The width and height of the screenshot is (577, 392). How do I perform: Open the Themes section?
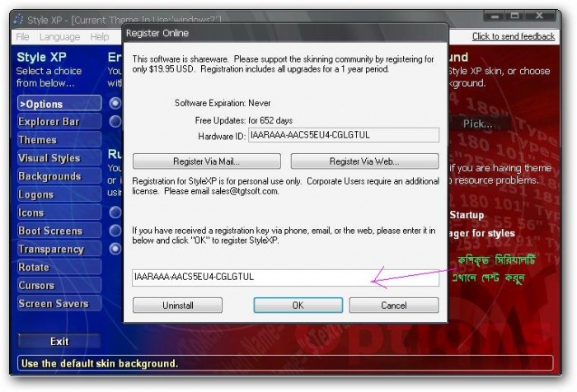point(59,140)
